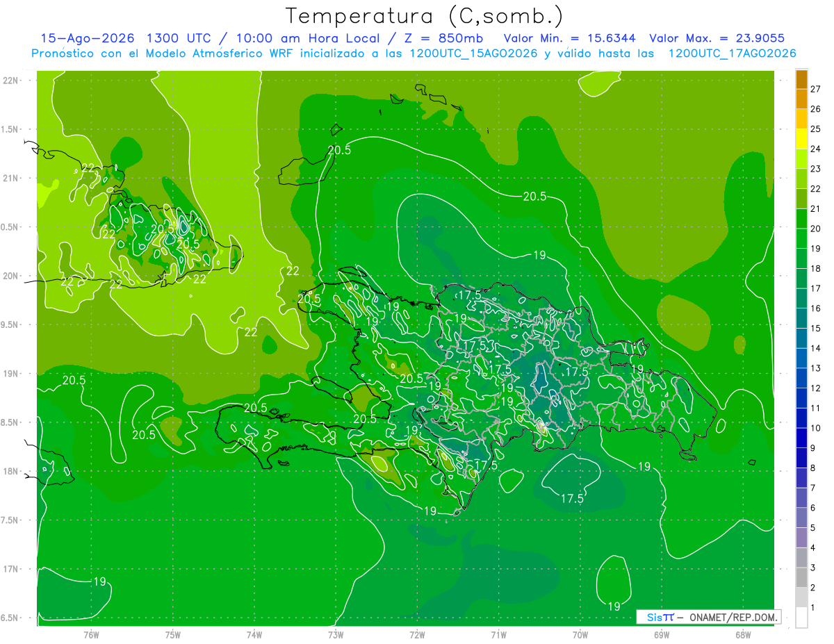Viewport: 834px width, 644px height.
Task: Click legend label "14"
Action: coord(816,348)
